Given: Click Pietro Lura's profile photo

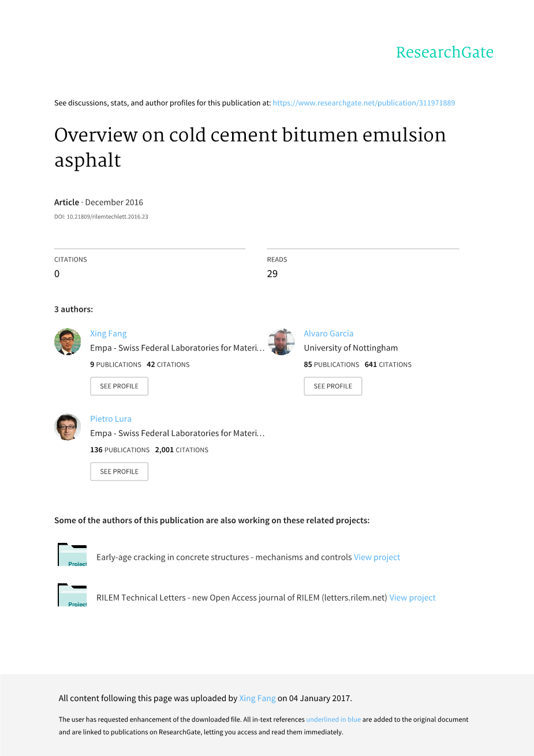Looking at the screenshot, I should tap(68, 427).
